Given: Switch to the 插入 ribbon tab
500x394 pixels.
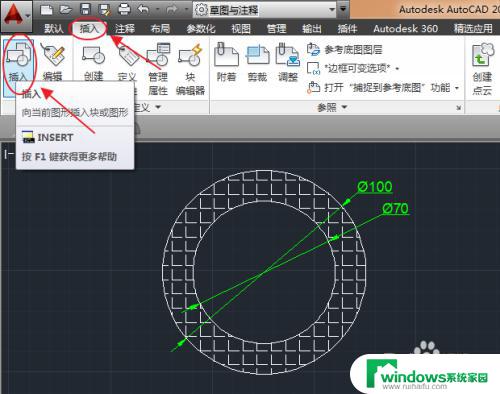Looking at the screenshot, I should coord(89,28).
